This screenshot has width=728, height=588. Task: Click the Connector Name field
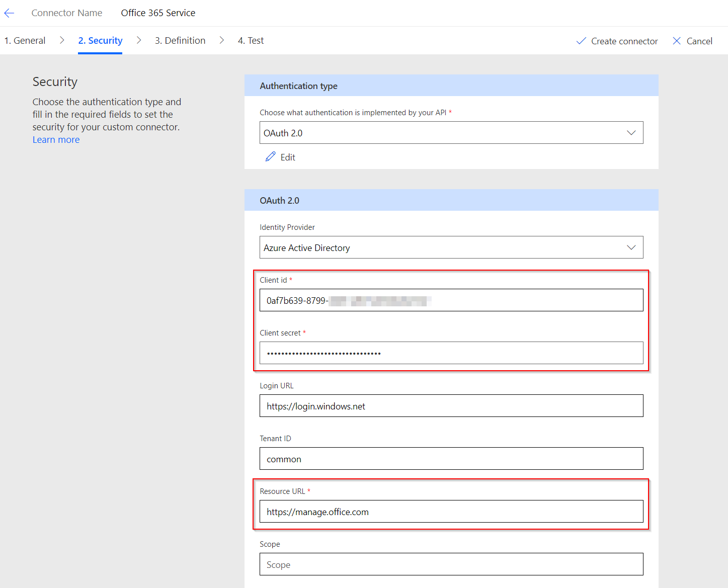[158, 13]
